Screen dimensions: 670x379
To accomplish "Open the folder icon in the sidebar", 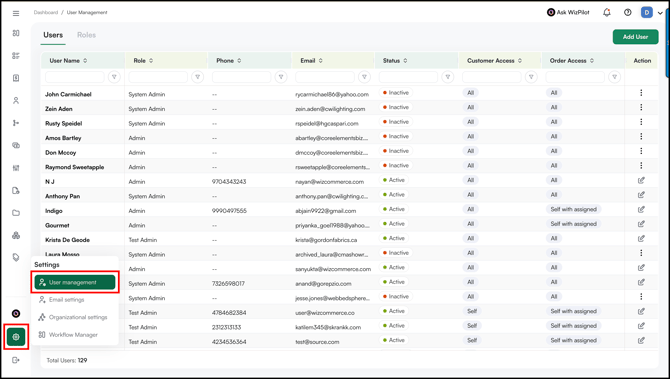I will pos(16,213).
